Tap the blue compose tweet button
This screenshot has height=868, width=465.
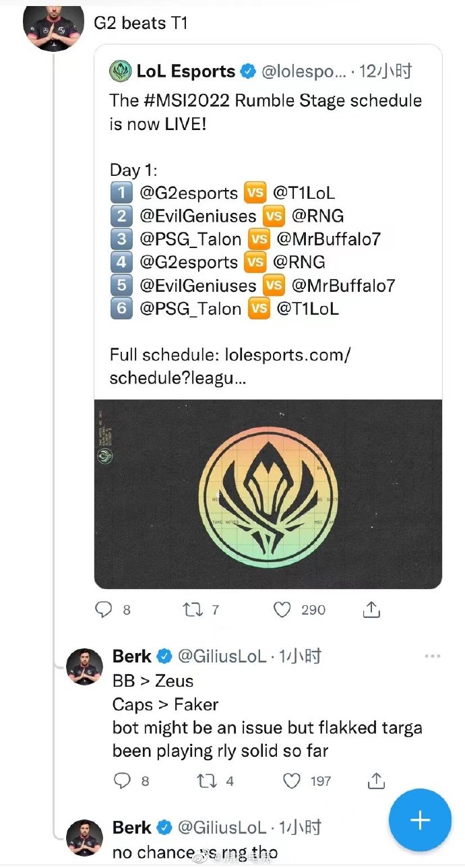pyautogui.click(x=420, y=819)
